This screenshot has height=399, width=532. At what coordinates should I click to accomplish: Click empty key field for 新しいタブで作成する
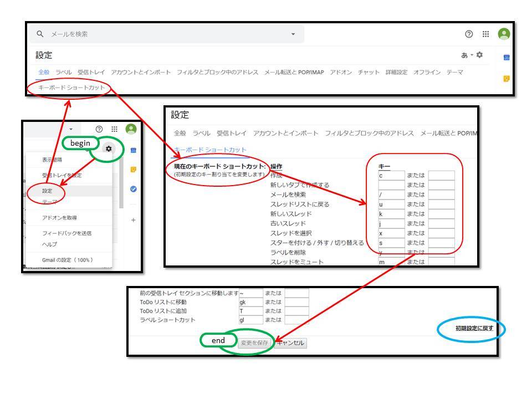[x=392, y=185]
